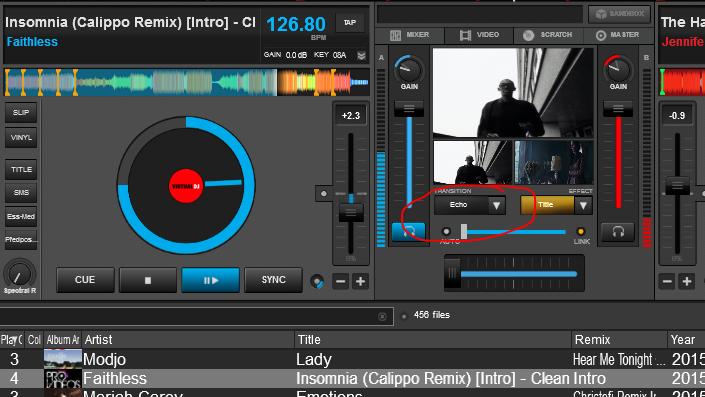Click the video crossfader slider handle

click(x=464, y=232)
